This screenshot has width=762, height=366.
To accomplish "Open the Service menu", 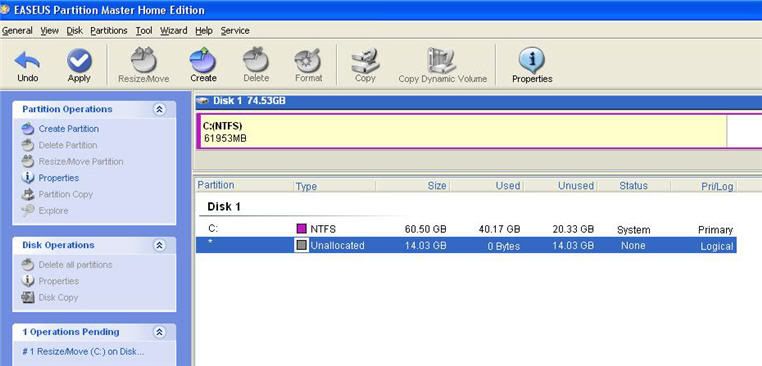I will point(235,31).
